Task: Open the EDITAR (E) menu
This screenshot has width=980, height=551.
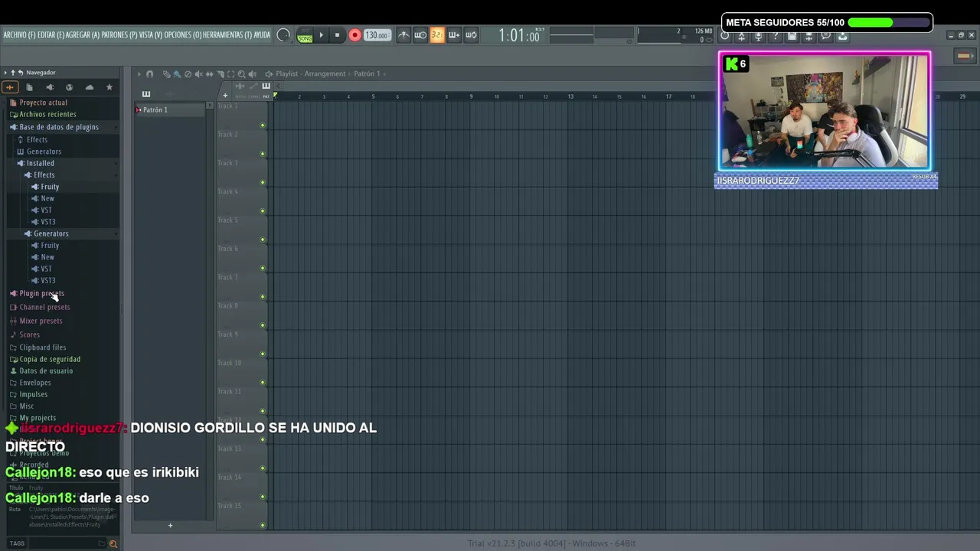Action: [51, 35]
